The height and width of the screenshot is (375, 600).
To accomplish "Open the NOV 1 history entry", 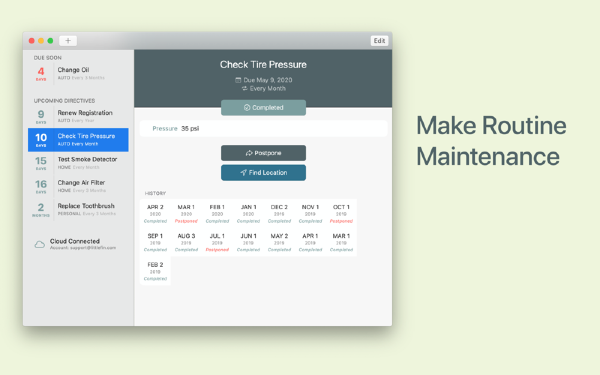I will point(310,214).
